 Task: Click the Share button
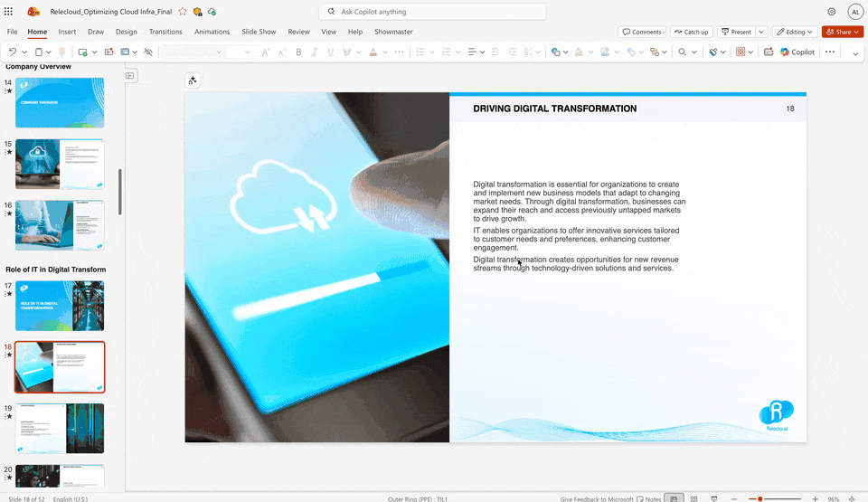[x=843, y=32]
